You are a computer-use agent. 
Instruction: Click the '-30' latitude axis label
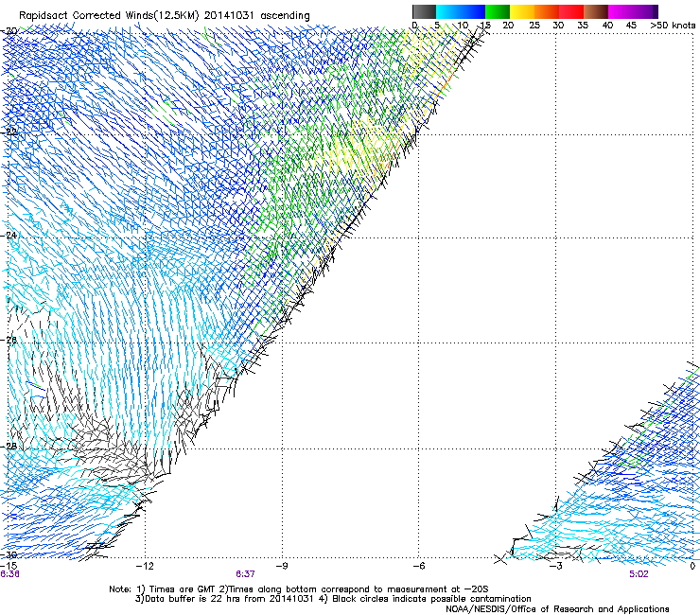click(x=9, y=554)
